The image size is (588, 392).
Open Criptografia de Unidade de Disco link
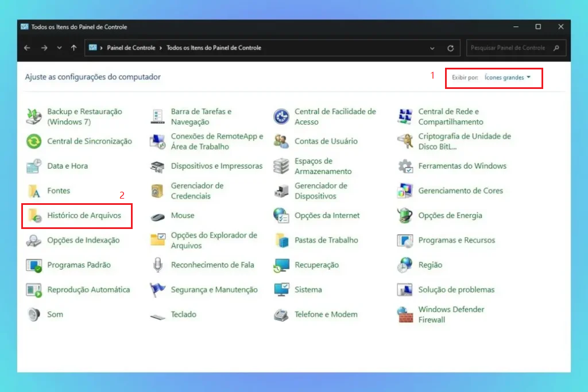tap(465, 141)
